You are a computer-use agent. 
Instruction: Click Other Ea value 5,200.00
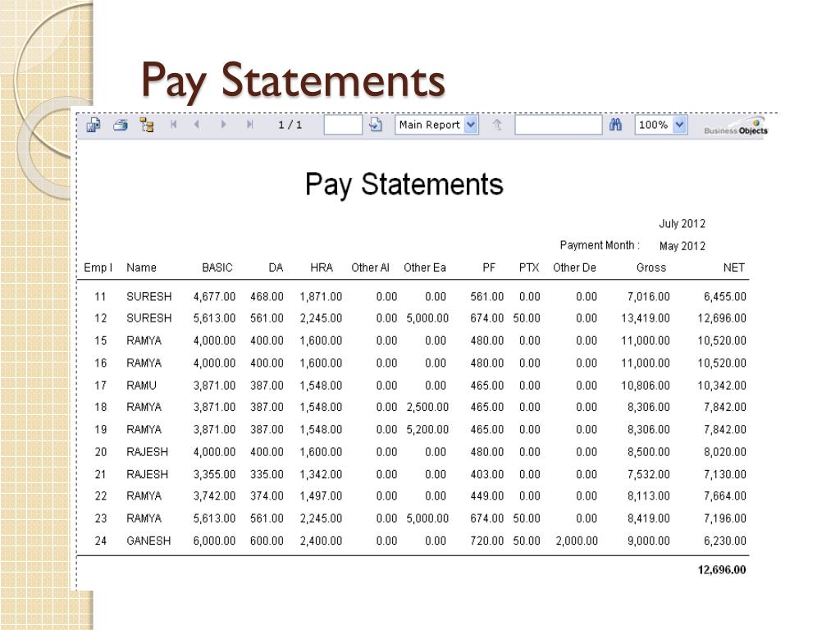pos(427,429)
